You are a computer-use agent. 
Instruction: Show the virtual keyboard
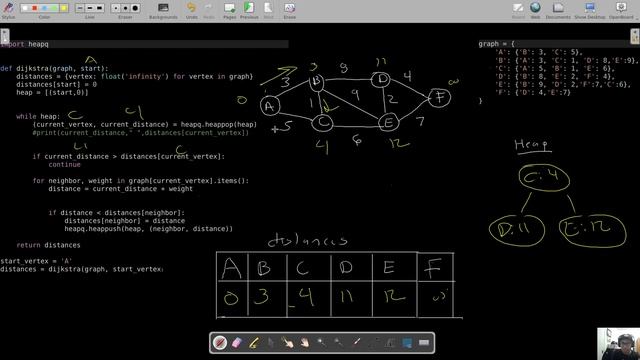[424, 342]
